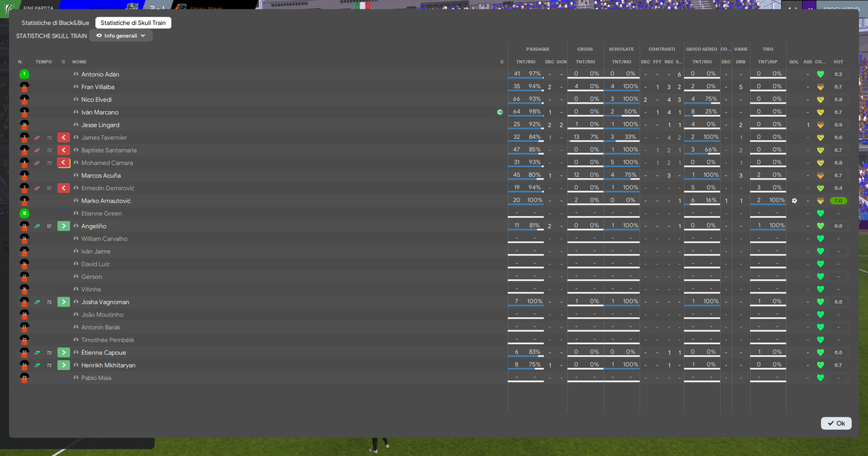Open William Carvalho's player profile link
This screenshot has width=868, height=456.
pyautogui.click(x=104, y=239)
